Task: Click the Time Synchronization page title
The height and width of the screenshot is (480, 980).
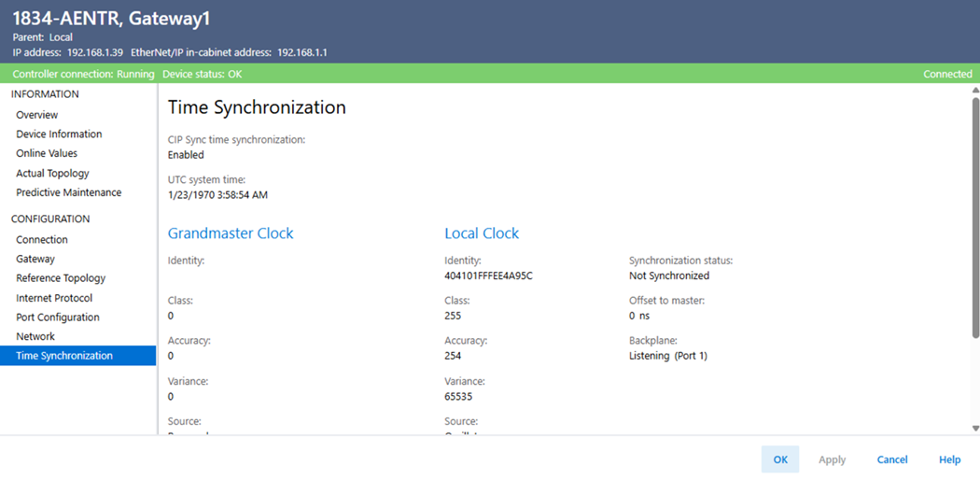Action: pyautogui.click(x=257, y=107)
